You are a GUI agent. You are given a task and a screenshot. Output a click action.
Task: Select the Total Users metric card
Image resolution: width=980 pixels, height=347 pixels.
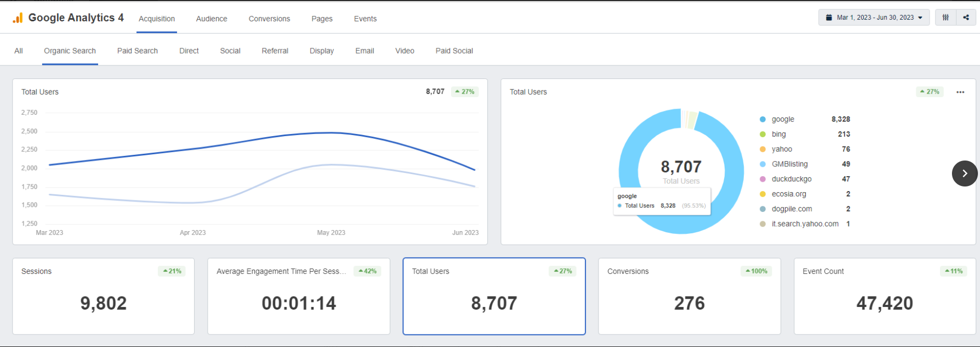(x=494, y=296)
